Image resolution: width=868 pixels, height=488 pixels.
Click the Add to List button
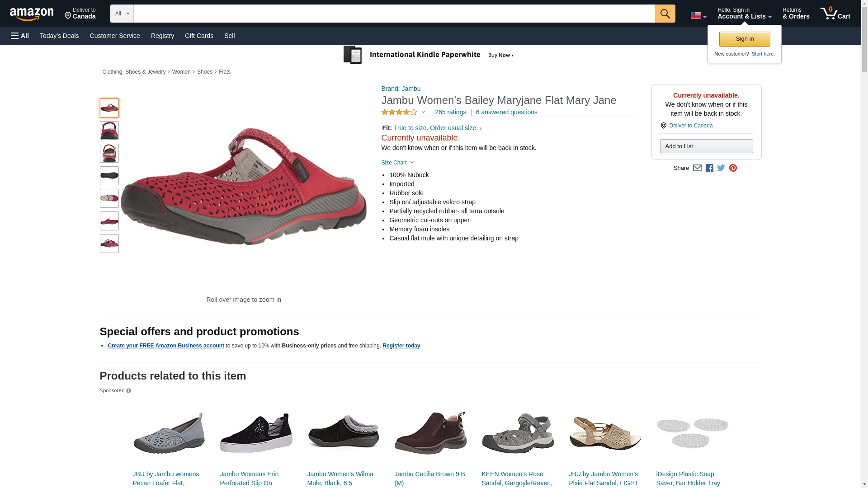click(x=706, y=146)
